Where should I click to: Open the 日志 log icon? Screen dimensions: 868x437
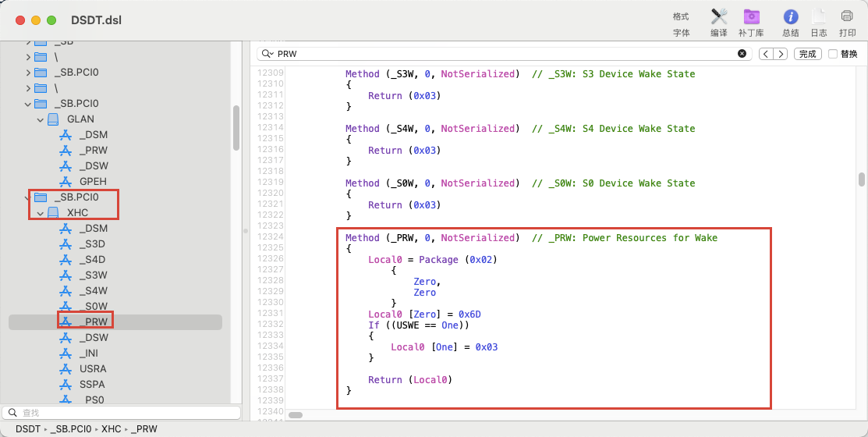click(819, 16)
